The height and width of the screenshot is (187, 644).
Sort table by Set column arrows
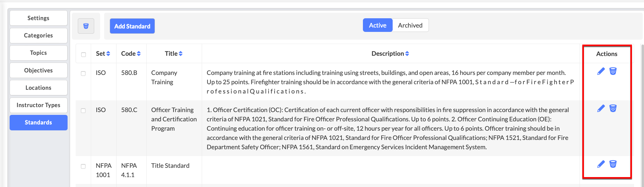108,54
